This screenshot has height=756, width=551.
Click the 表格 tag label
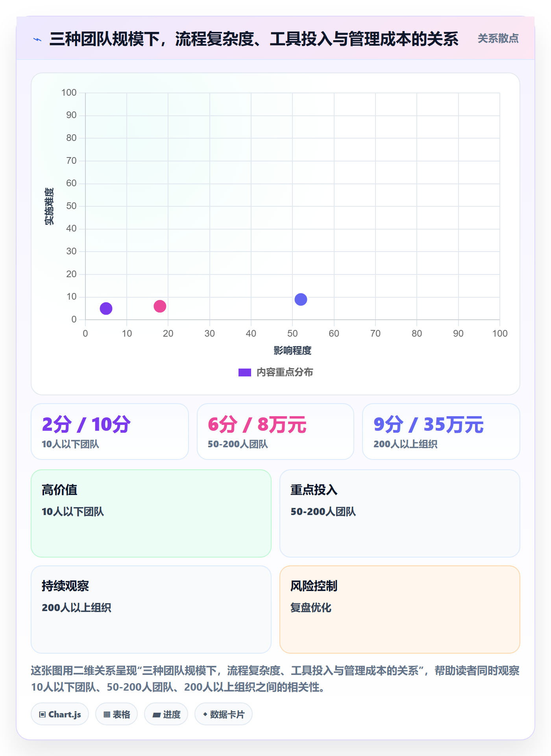tap(121, 714)
